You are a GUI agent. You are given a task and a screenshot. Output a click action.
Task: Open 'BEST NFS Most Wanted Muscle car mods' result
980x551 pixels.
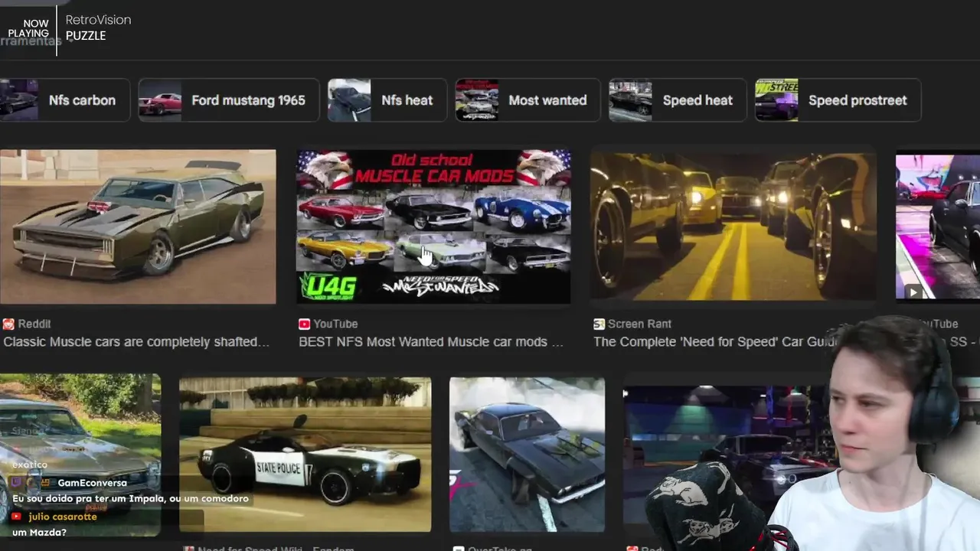pos(431,342)
